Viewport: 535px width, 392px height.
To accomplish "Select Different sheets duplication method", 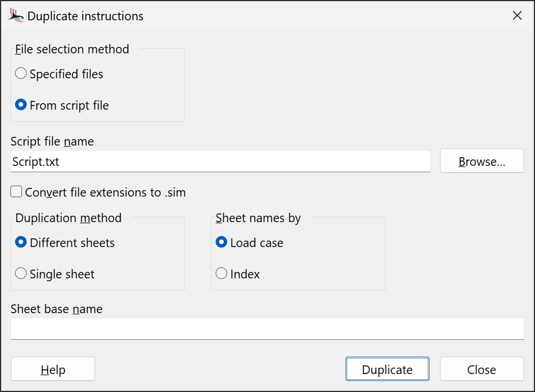I will point(21,242).
